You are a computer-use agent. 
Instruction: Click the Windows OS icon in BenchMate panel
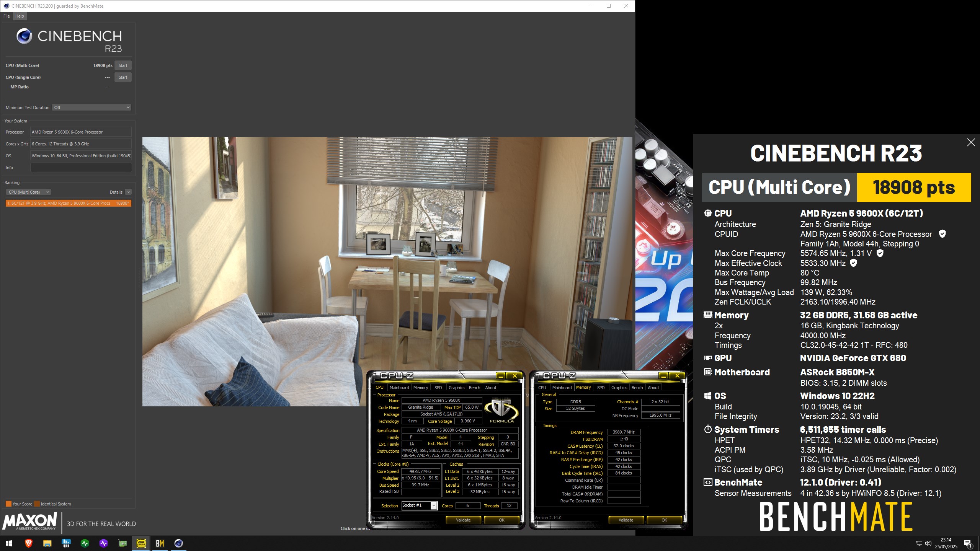[x=708, y=396]
